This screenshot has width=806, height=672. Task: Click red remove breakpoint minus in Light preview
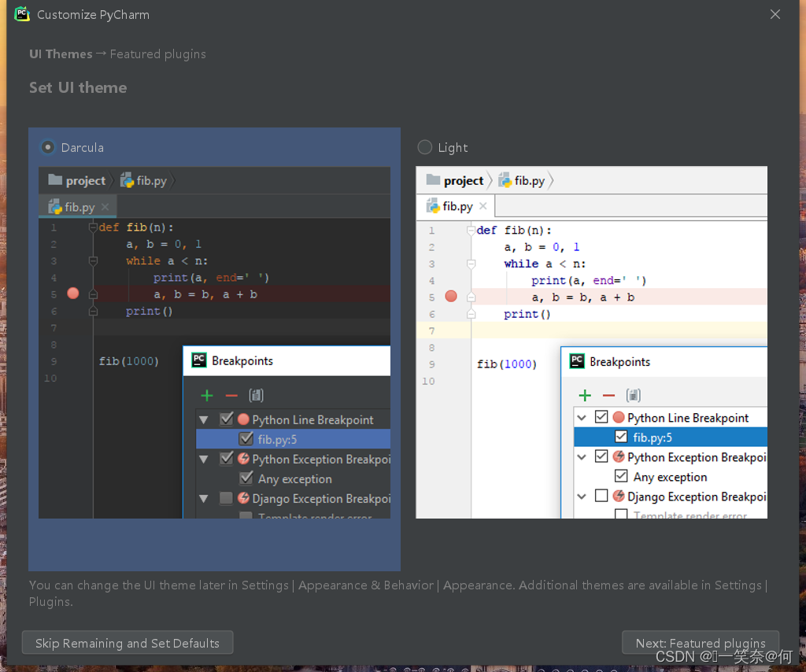pos(608,395)
